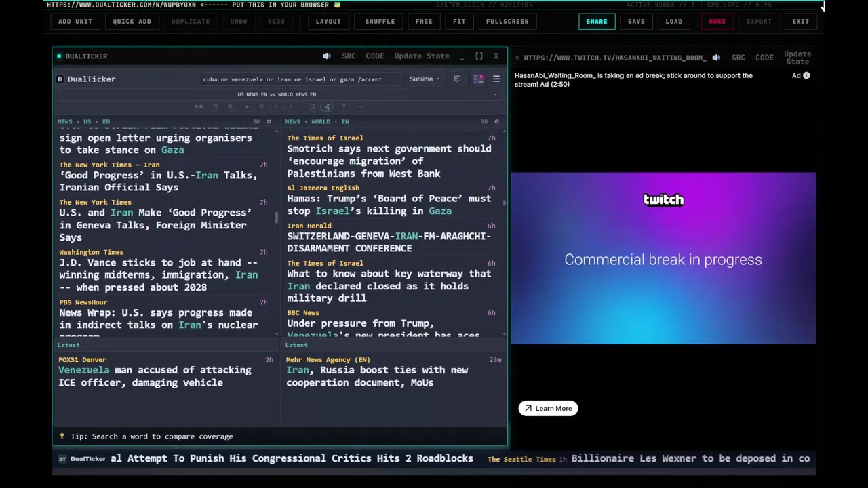Open Venezuela man accused of attacking ICE headline

point(155,376)
